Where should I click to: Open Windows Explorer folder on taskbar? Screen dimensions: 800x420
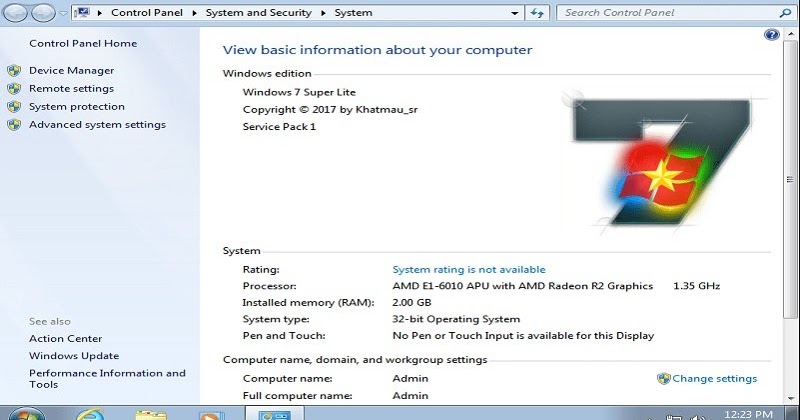pos(151,414)
